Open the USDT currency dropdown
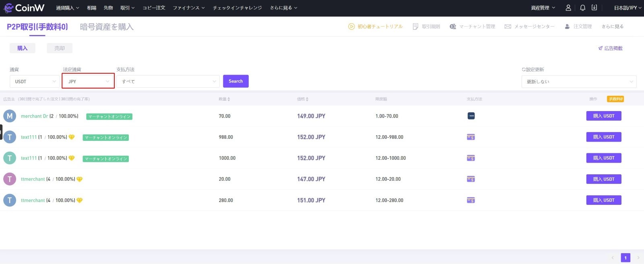Screen dimensions: 644x264 point(35,81)
